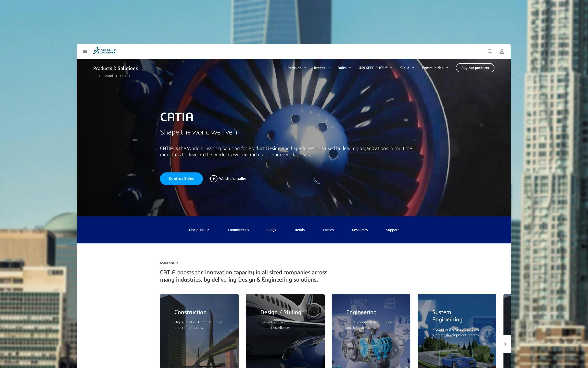Screen dimensions: 588x368
Task: Open the Support tab
Action: [x=392, y=230]
